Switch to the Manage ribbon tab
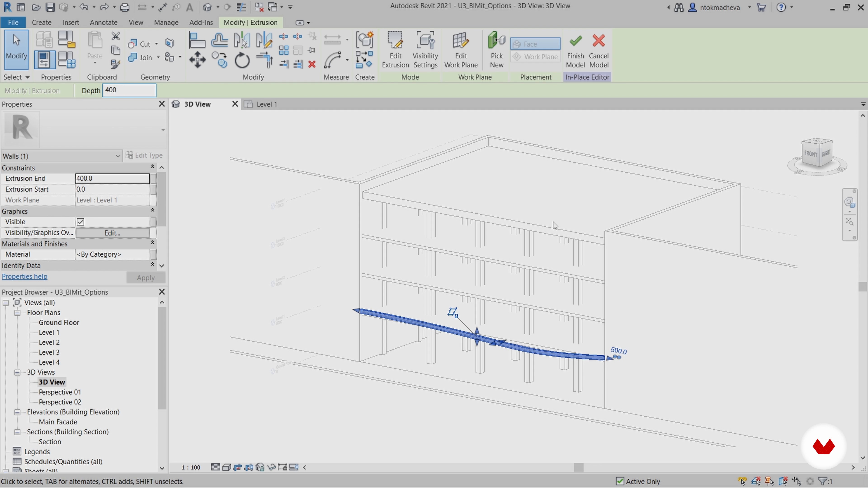 166,22
